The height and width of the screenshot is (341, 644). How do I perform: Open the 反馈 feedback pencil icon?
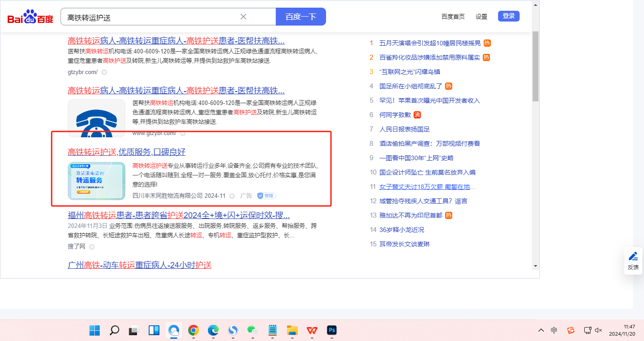pos(633,256)
